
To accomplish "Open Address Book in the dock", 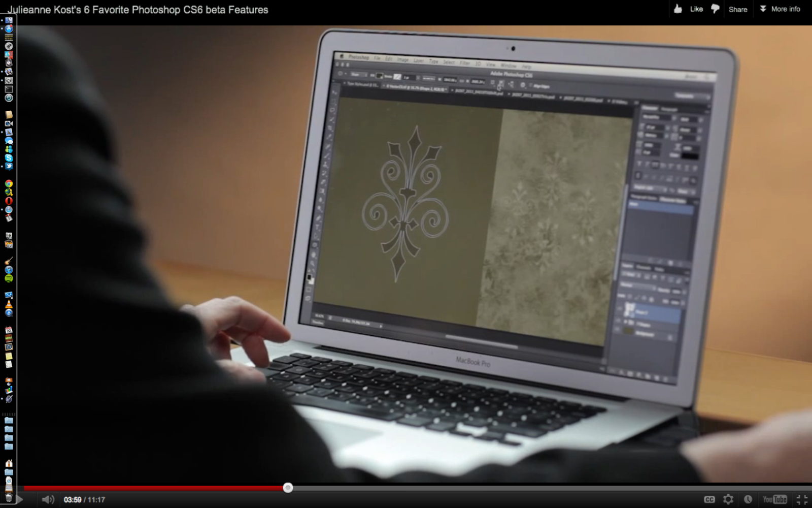I will pyautogui.click(x=9, y=115).
